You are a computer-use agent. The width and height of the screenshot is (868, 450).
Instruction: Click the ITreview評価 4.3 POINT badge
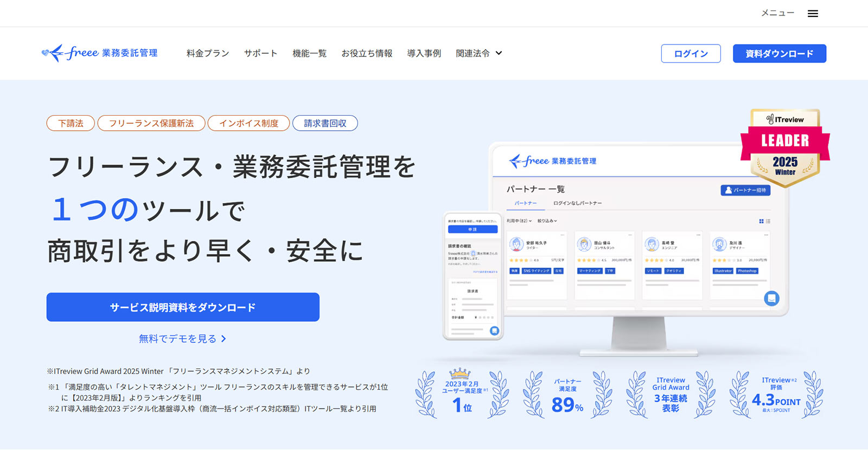click(x=776, y=395)
